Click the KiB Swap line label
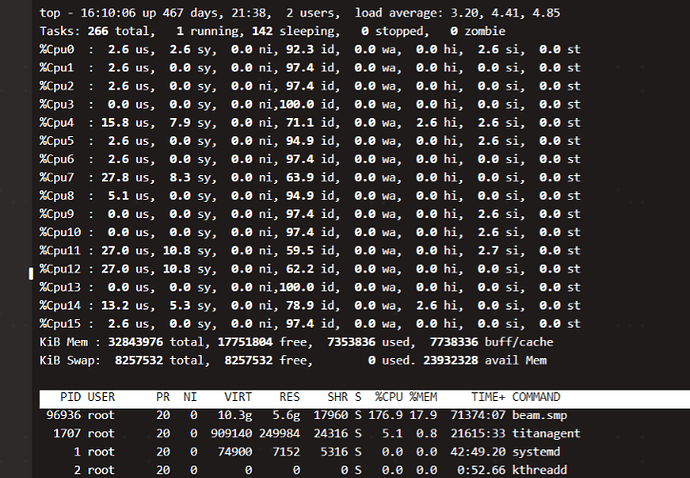690x478 pixels. [68, 359]
